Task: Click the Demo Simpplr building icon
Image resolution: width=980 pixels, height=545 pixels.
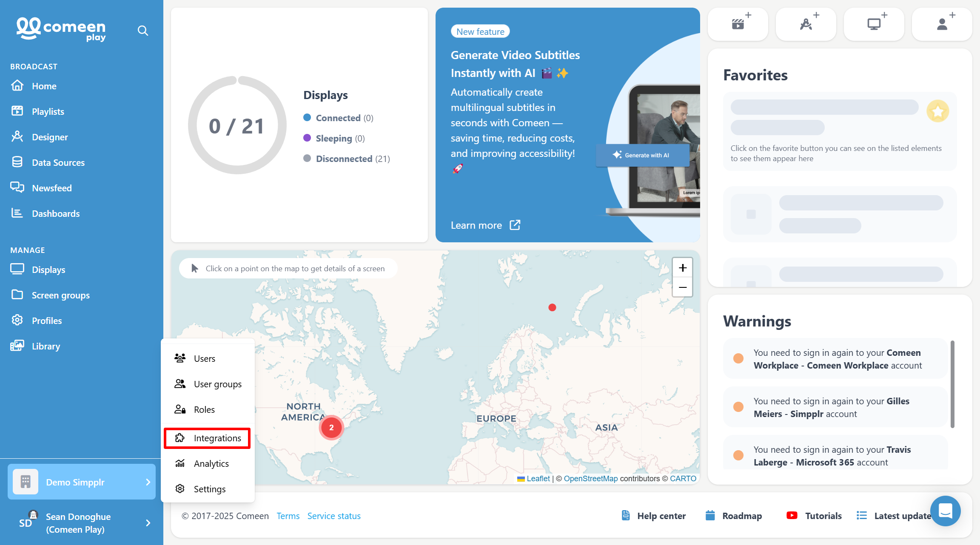Action: point(26,482)
